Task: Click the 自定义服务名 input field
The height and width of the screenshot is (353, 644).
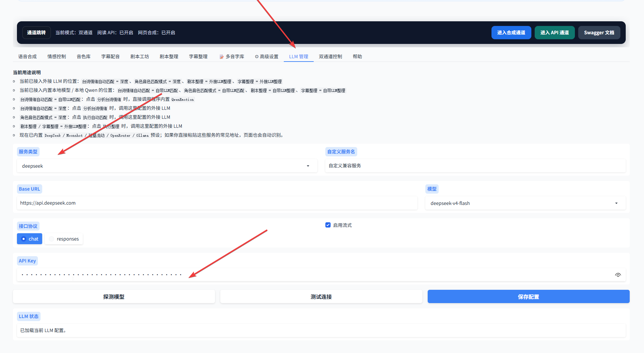Action: [476, 166]
